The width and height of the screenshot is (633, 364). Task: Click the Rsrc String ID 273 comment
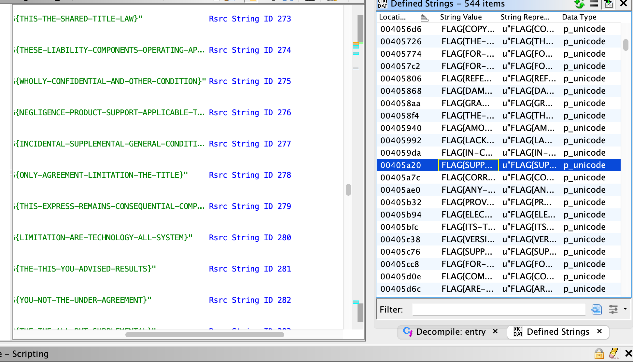(x=250, y=19)
